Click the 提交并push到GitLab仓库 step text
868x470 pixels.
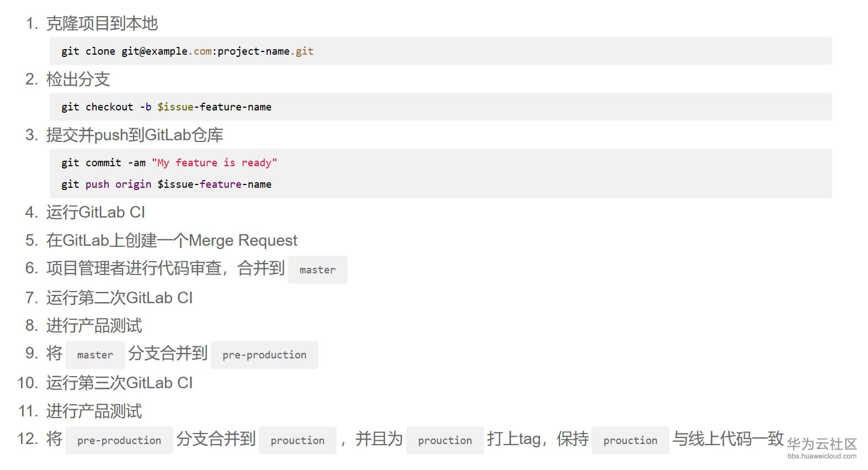point(135,135)
